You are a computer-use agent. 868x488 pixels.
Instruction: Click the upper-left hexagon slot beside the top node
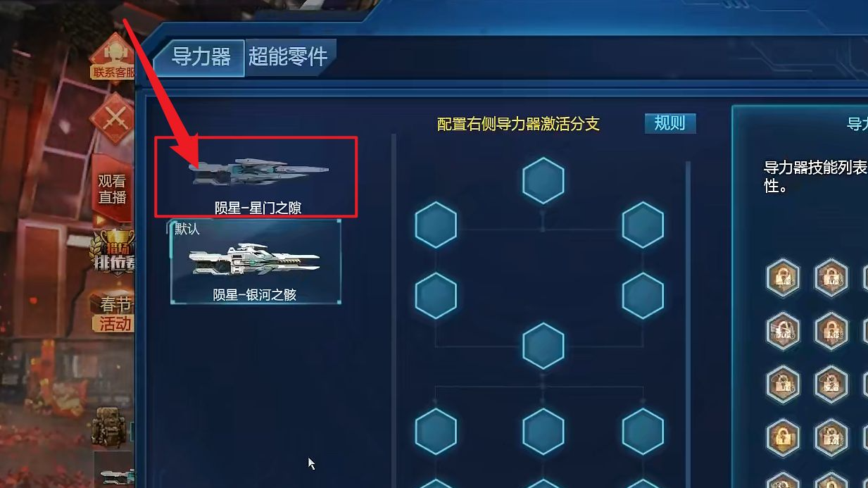[436, 225]
